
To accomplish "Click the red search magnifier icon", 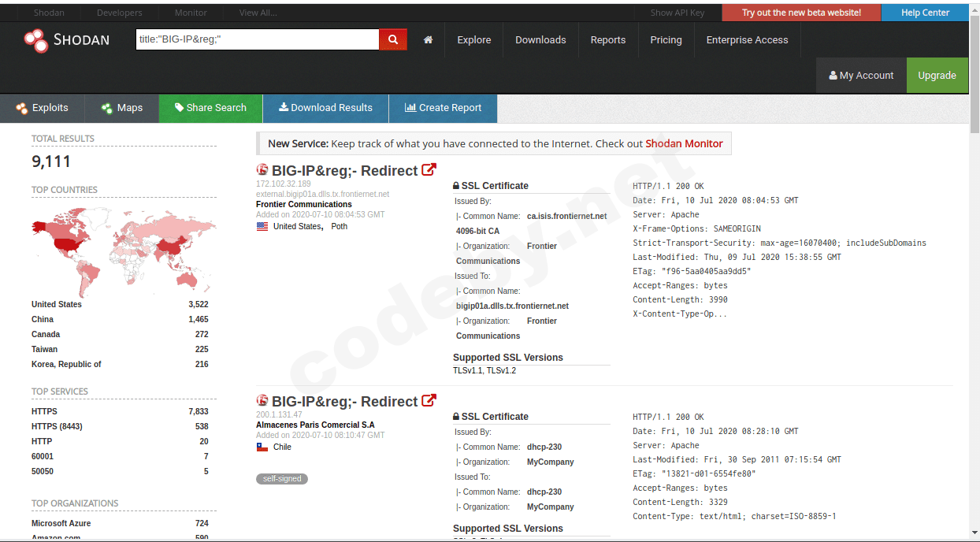I will (392, 39).
